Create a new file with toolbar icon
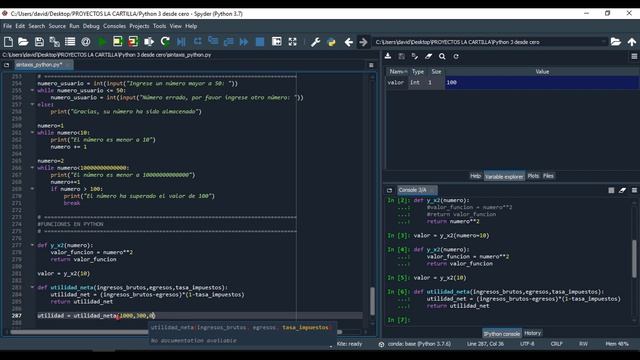The height and width of the screenshot is (360, 640). tap(8, 42)
